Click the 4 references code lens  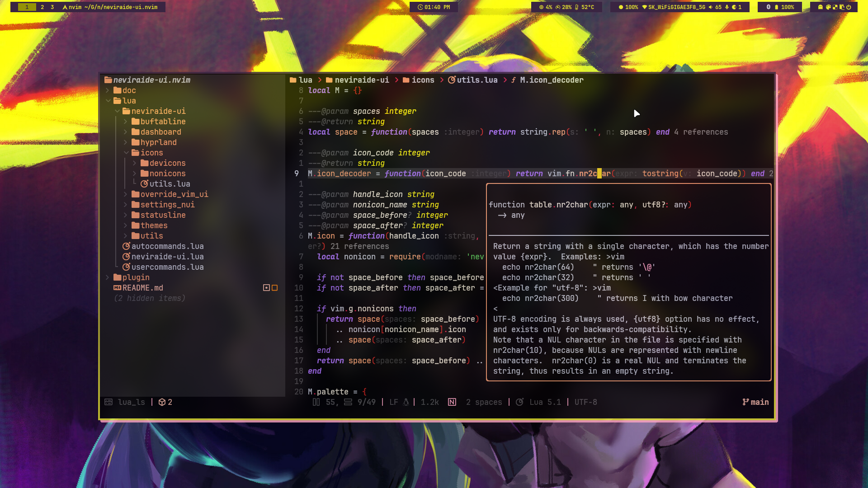(701, 132)
